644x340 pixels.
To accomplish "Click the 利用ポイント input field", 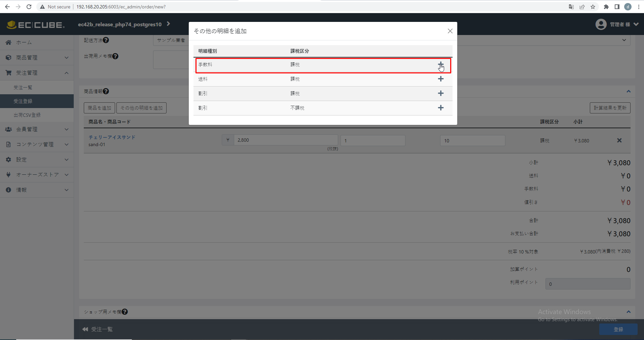I will pyautogui.click(x=588, y=284).
